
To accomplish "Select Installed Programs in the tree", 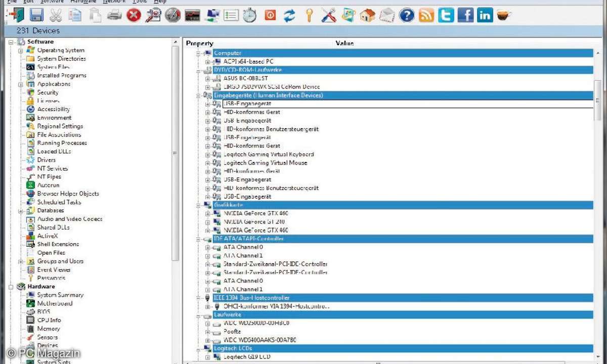I will pos(62,76).
